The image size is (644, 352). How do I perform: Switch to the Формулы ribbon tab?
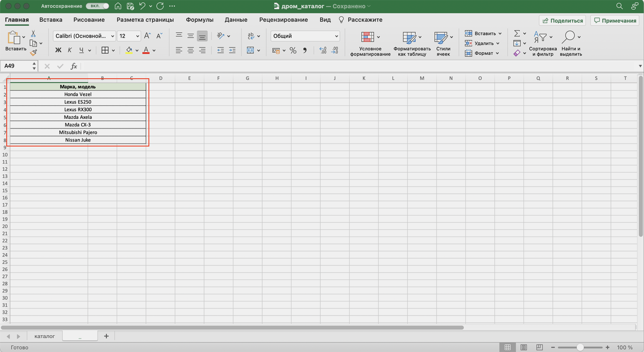tap(199, 20)
